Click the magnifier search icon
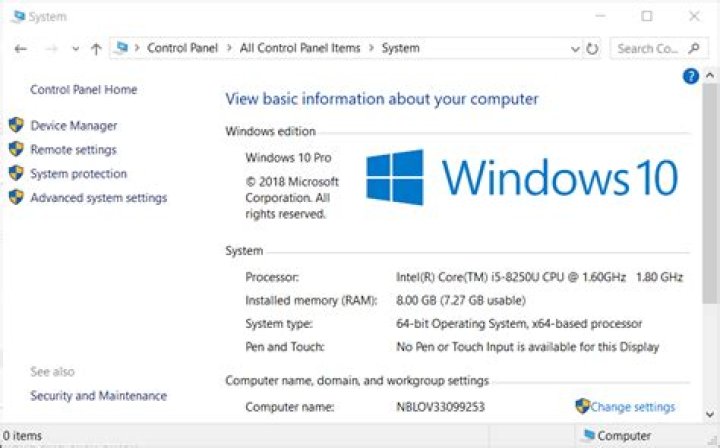Viewport: 720px width, 448px height. pyautogui.click(x=694, y=48)
